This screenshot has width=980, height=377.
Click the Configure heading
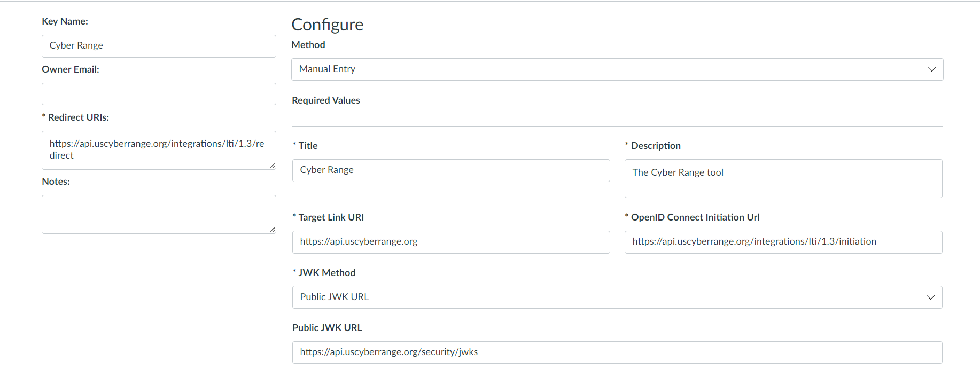327,25
